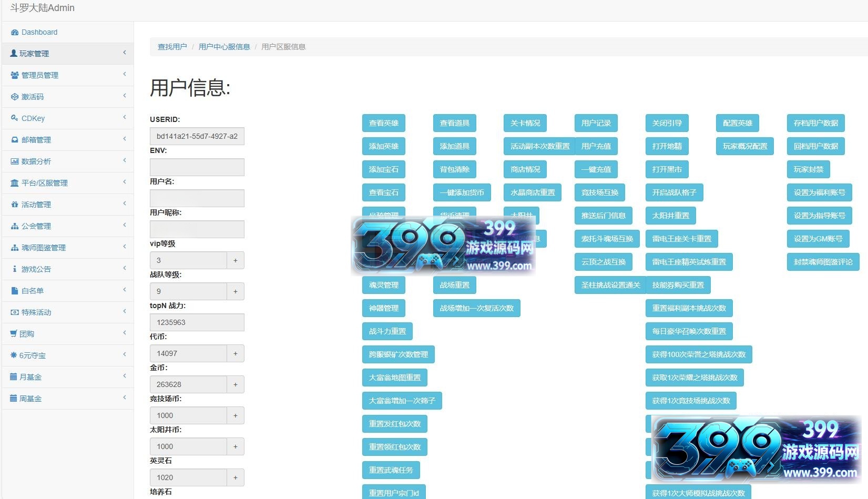This screenshot has width=868, height=499.
Task: Click the 用户充值 button
Action: point(596,146)
